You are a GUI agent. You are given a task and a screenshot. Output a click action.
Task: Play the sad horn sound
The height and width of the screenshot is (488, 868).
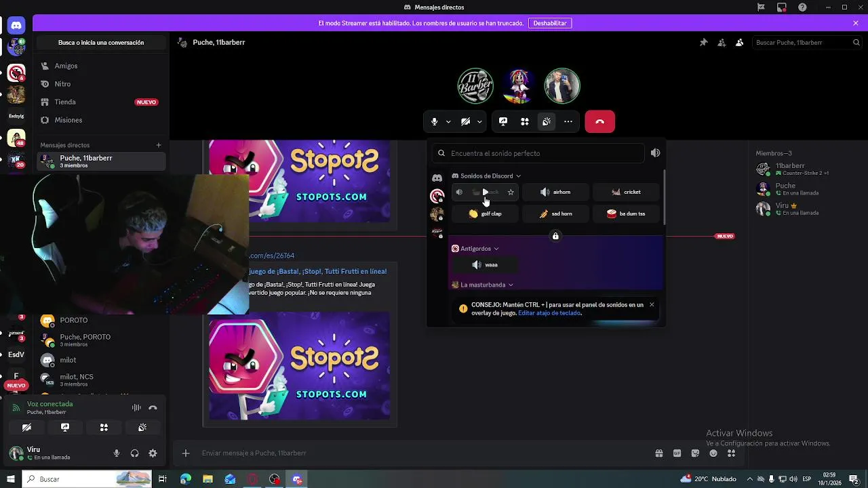pyautogui.click(x=555, y=213)
